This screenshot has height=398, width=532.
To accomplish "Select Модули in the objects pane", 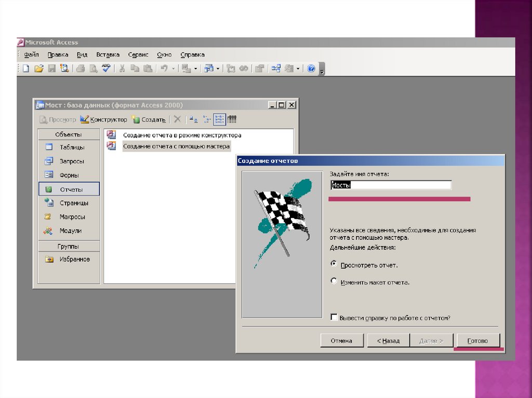I will coord(69,230).
